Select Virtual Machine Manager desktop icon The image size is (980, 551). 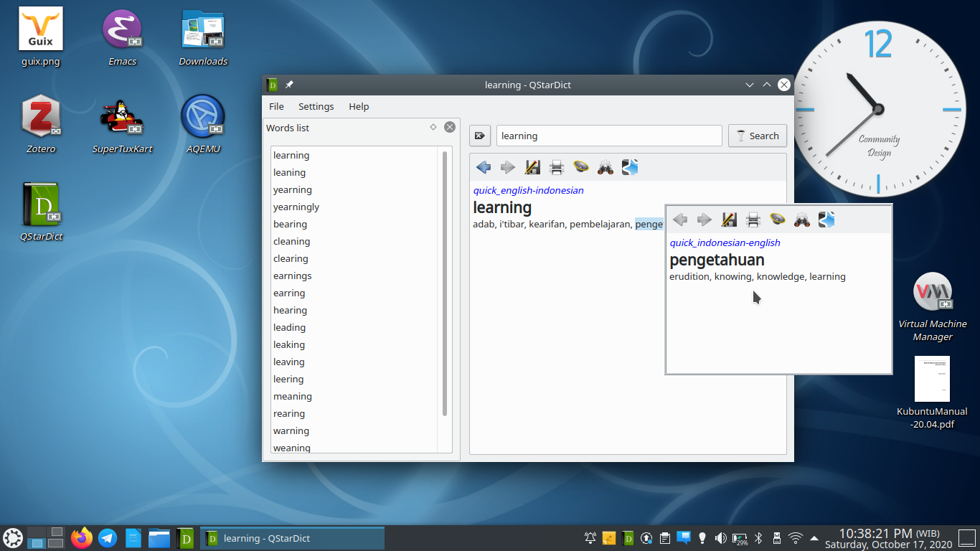pos(932,306)
